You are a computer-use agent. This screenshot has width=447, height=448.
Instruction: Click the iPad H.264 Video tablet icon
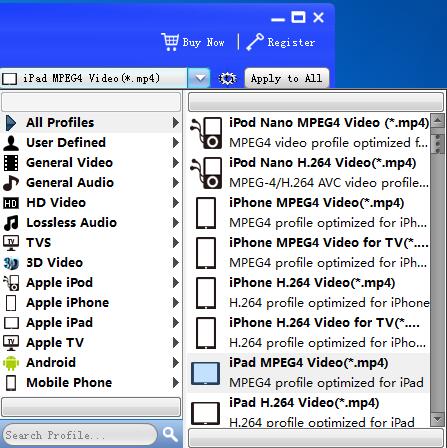click(206, 413)
